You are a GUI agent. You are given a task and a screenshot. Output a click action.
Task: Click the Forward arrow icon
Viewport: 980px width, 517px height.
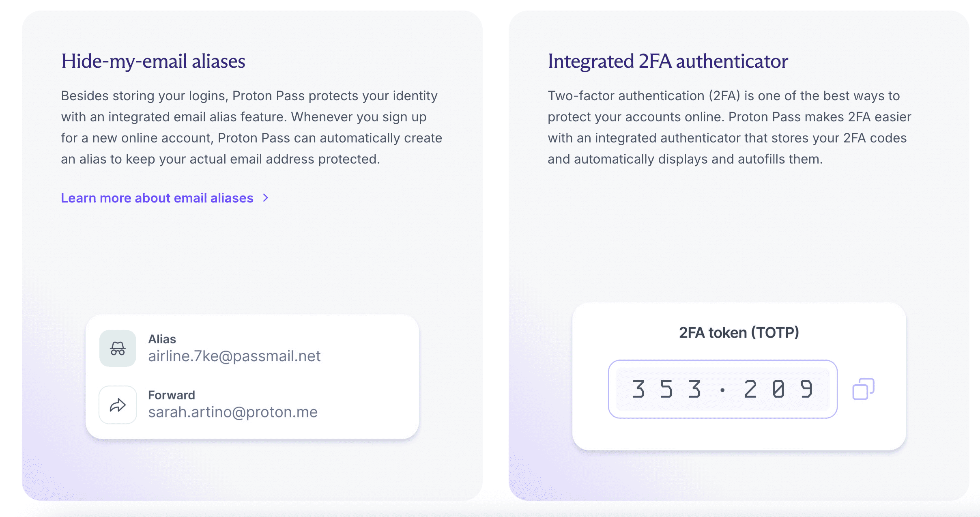tap(118, 405)
